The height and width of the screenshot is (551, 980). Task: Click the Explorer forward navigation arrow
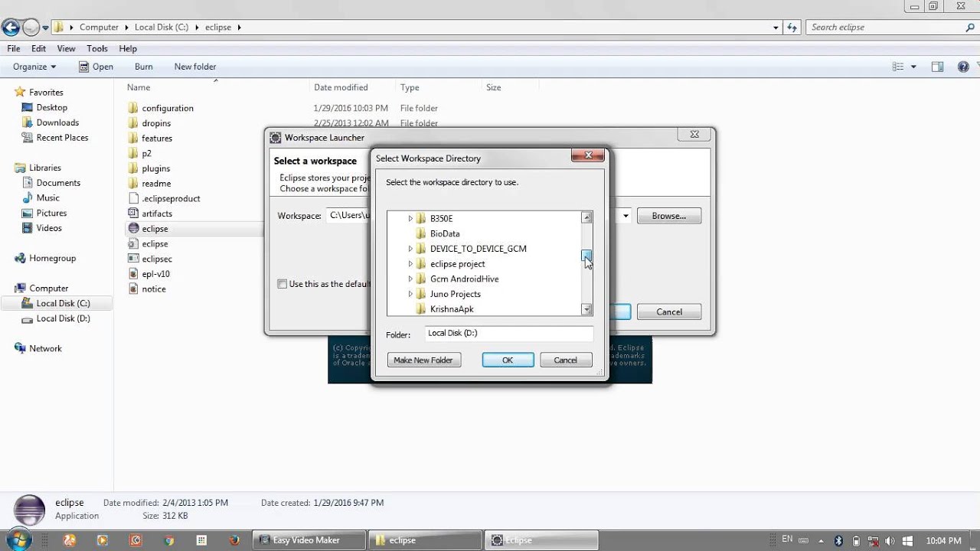click(31, 28)
